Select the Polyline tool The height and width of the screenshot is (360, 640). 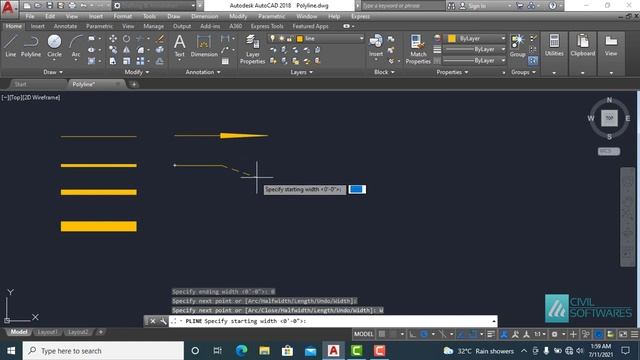31,45
